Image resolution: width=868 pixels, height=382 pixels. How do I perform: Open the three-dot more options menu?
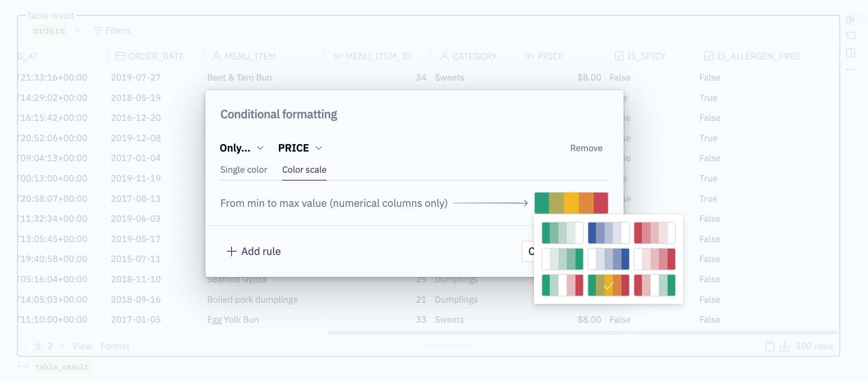click(x=851, y=69)
